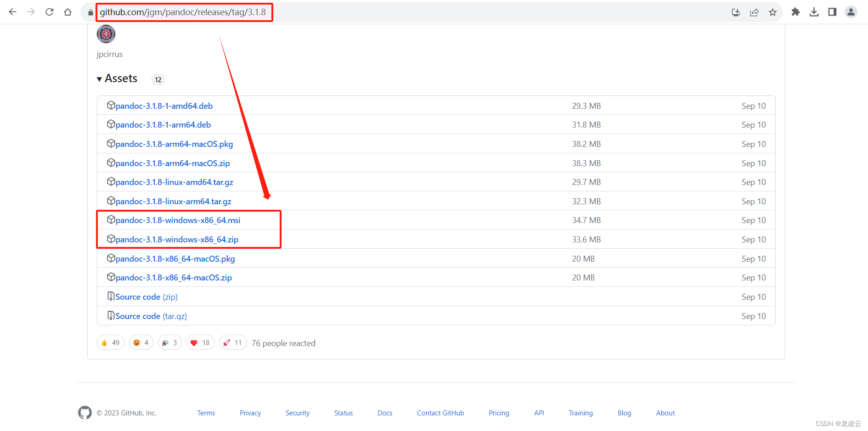
Task: Toggle the heart reaction with 18
Action: coord(200,342)
